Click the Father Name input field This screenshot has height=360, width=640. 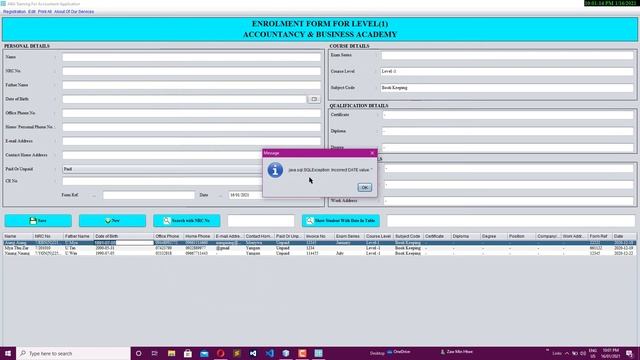[x=191, y=85]
